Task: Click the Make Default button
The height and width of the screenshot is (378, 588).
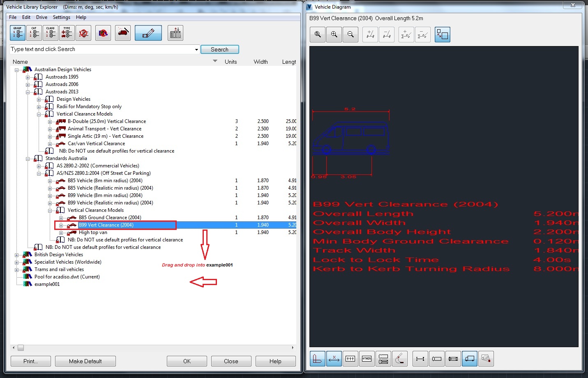Action: [x=85, y=361]
